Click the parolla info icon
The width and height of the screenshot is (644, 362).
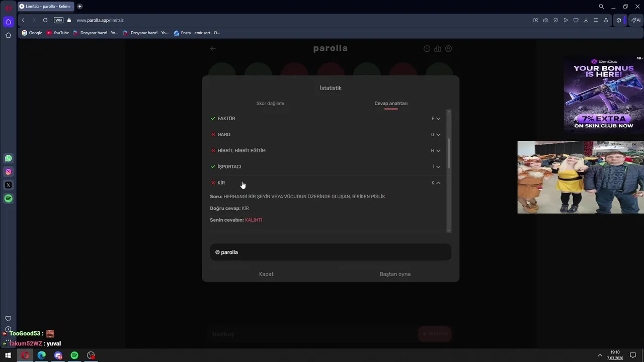[427, 49]
